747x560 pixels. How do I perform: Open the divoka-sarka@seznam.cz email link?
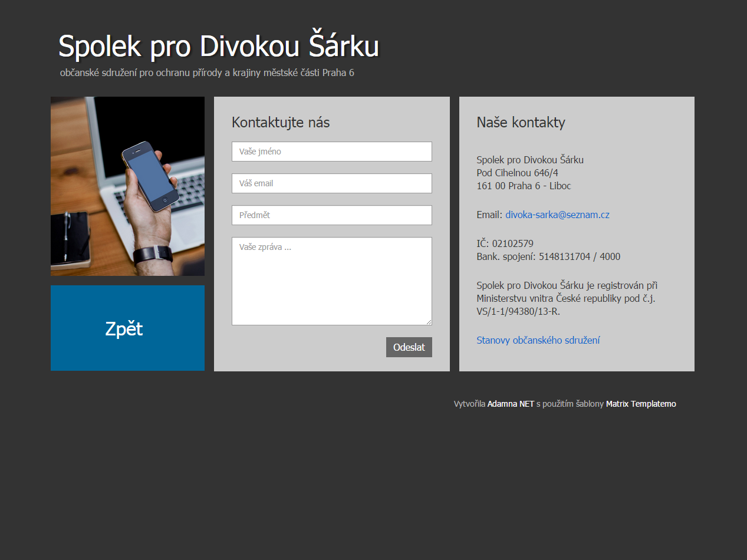(x=557, y=215)
